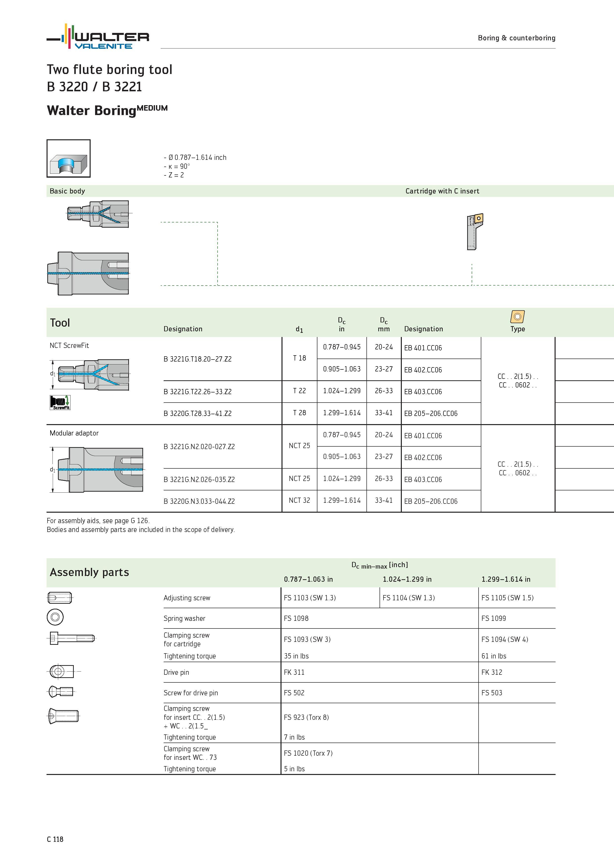Click the '0.787–1.063 in' column header

click(x=308, y=579)
